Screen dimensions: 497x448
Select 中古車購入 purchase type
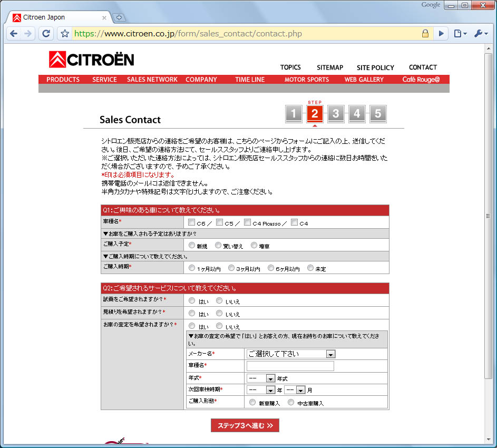[290, 402]
